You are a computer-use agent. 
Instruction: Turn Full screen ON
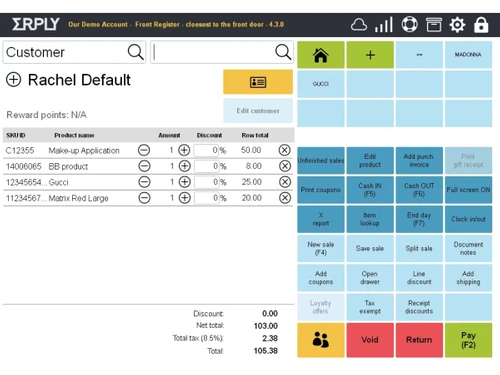(x=468, y=190)
